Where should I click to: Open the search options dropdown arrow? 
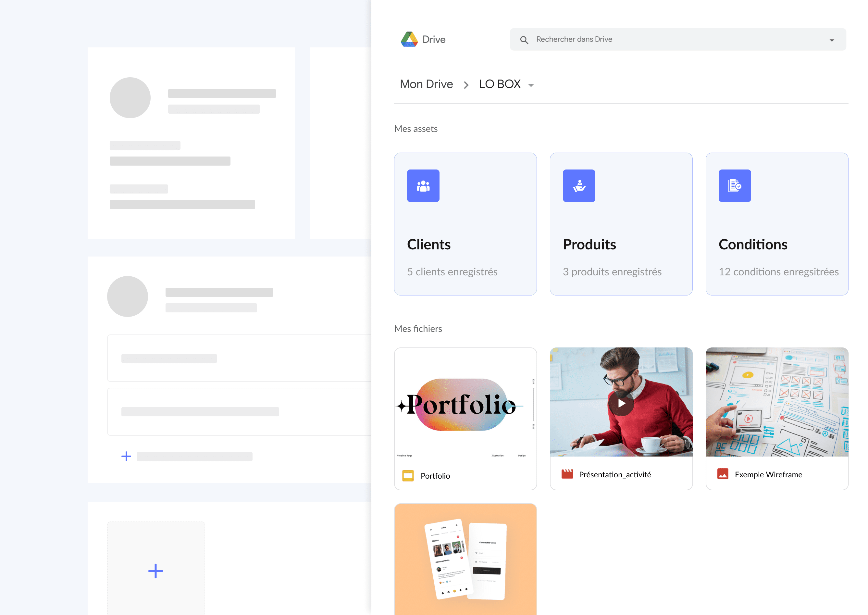(831, 40)
